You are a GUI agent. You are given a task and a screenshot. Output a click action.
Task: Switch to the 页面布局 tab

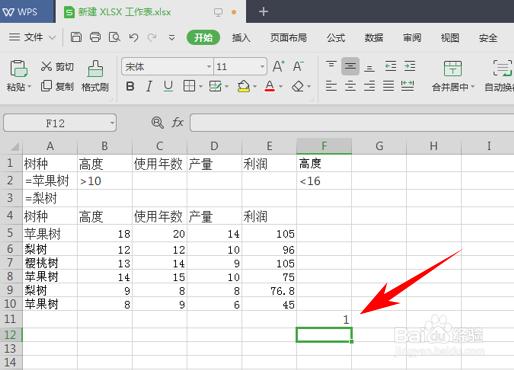[288, 38]
